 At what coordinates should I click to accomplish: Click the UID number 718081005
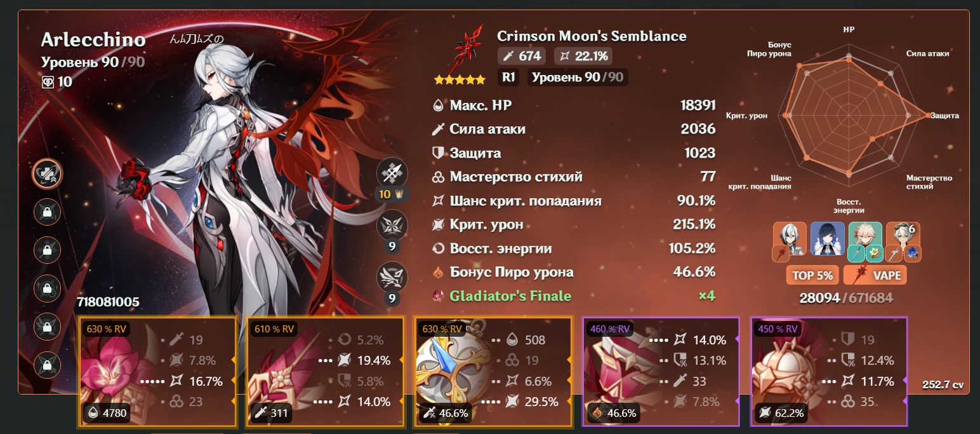pos(108,302)
